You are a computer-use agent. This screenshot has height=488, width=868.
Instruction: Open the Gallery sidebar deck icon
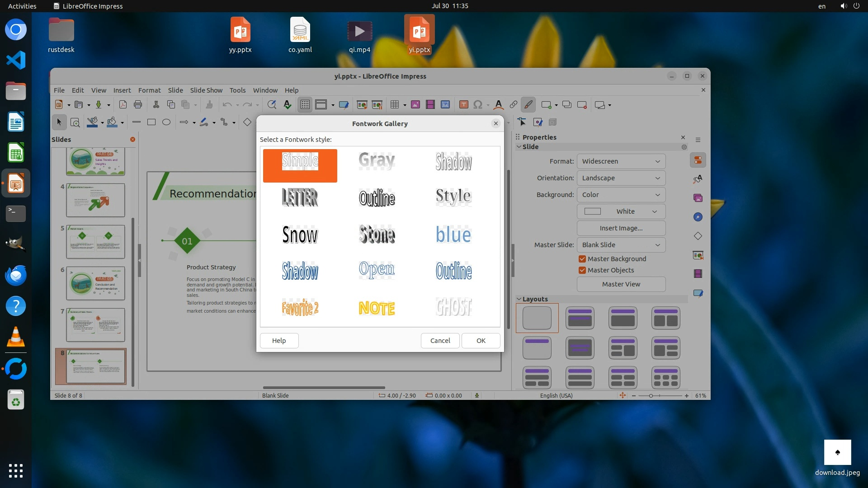click(x=698, y=198)
